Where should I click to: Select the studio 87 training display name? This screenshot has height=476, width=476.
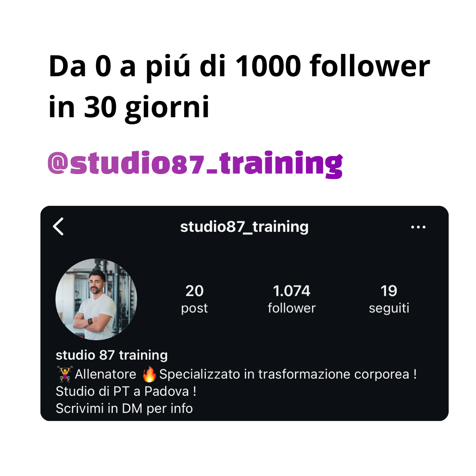point(112,355)
